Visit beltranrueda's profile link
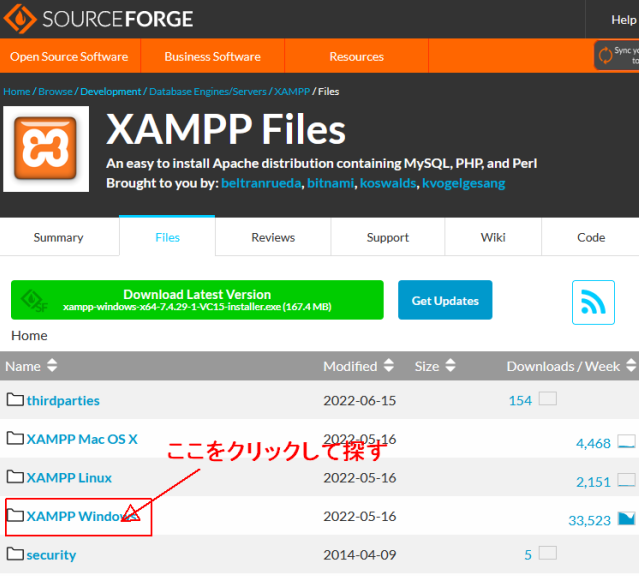The width and height of the screenshot is (639, 576). pyautogui.click(x=261, y=183)
